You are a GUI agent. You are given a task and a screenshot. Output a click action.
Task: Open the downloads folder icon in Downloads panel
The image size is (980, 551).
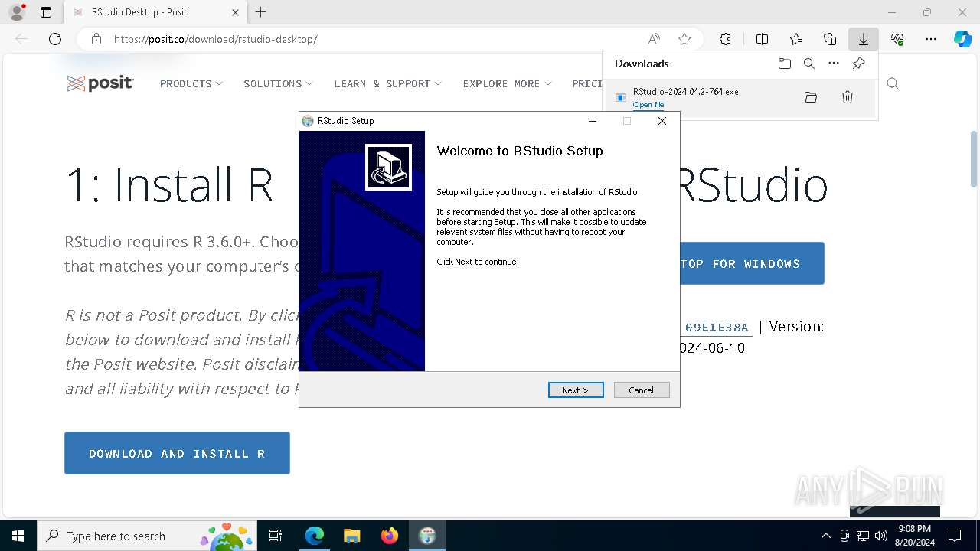784,64
